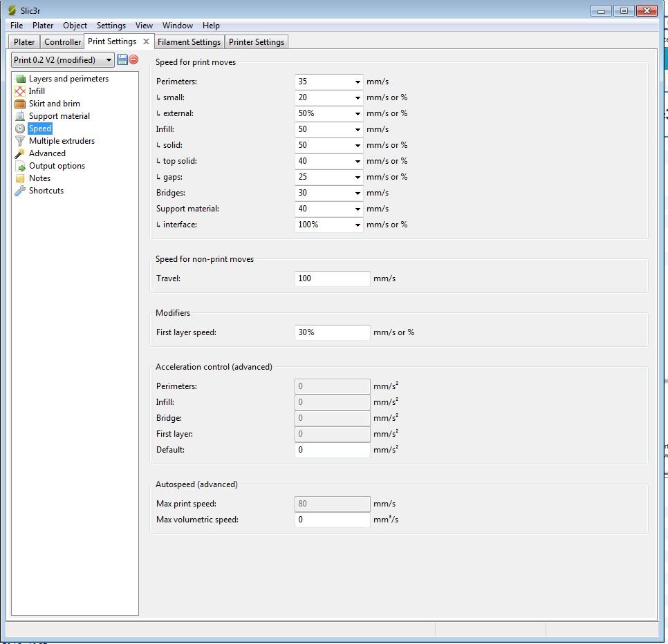The image size is (668, 644).
Task: Click the Advanced wand icon
Action: pyautogui.click(x=20, y=153)
